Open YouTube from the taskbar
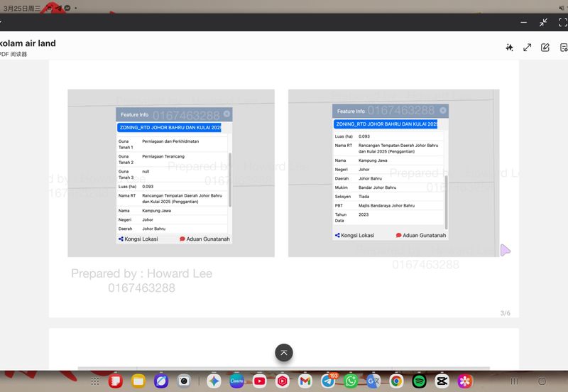The image size is (568, 392). coord(259,381)
